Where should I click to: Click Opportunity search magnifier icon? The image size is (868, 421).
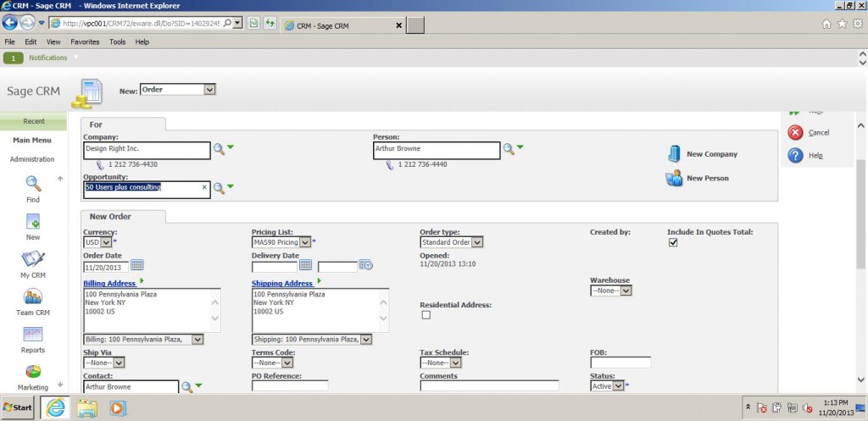pyautogui.click(x=220, y=189)
